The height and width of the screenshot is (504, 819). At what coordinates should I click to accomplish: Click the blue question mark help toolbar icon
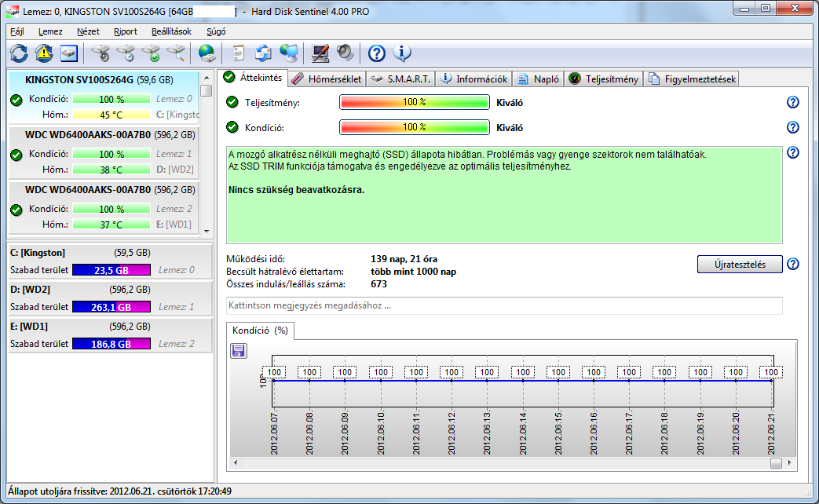point(377,53)
